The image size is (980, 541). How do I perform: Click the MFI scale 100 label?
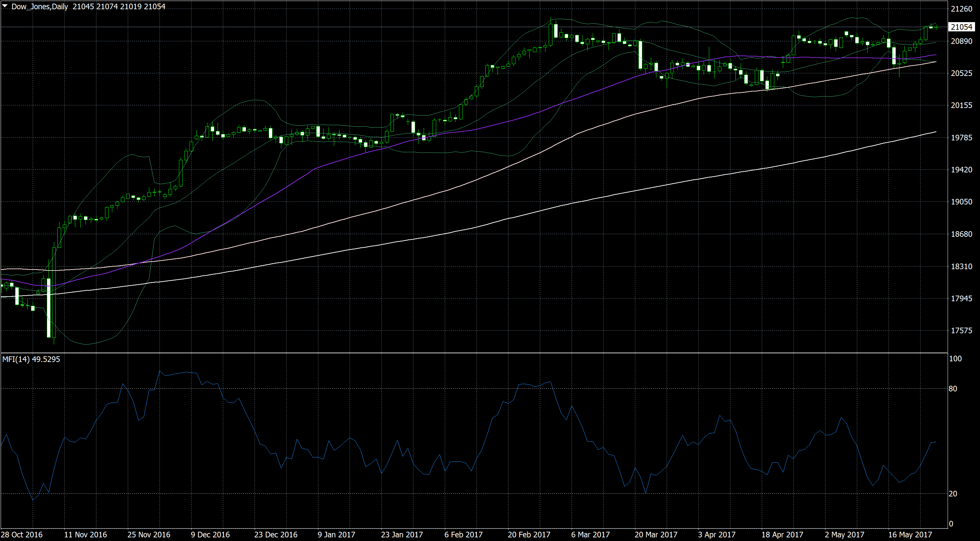(x=955, y=359)
